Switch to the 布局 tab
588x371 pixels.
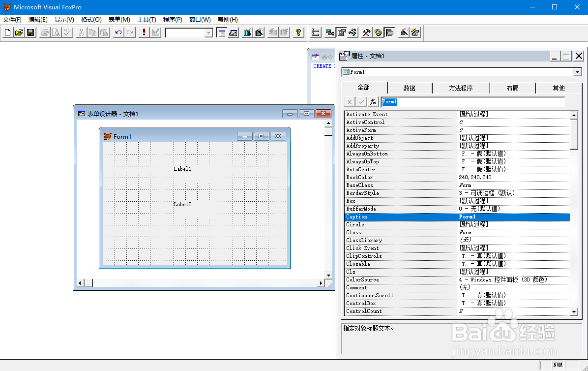[x=512, y=88]
